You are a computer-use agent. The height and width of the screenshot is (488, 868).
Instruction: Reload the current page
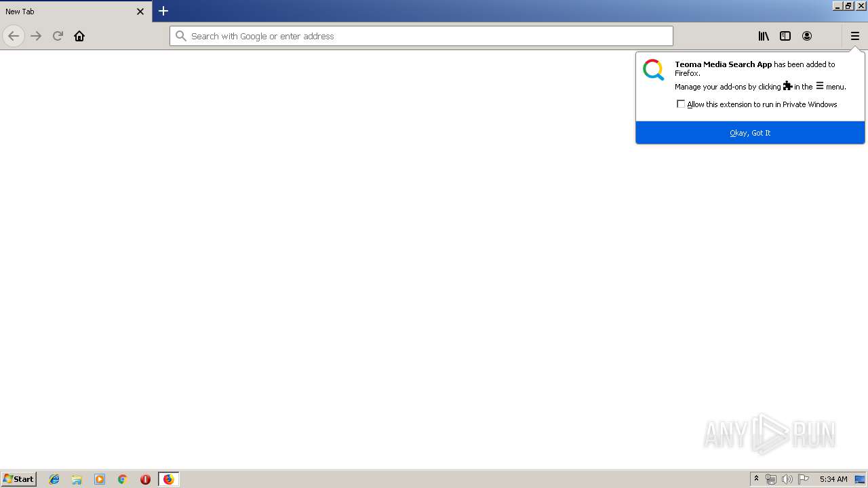click(58, 36)
